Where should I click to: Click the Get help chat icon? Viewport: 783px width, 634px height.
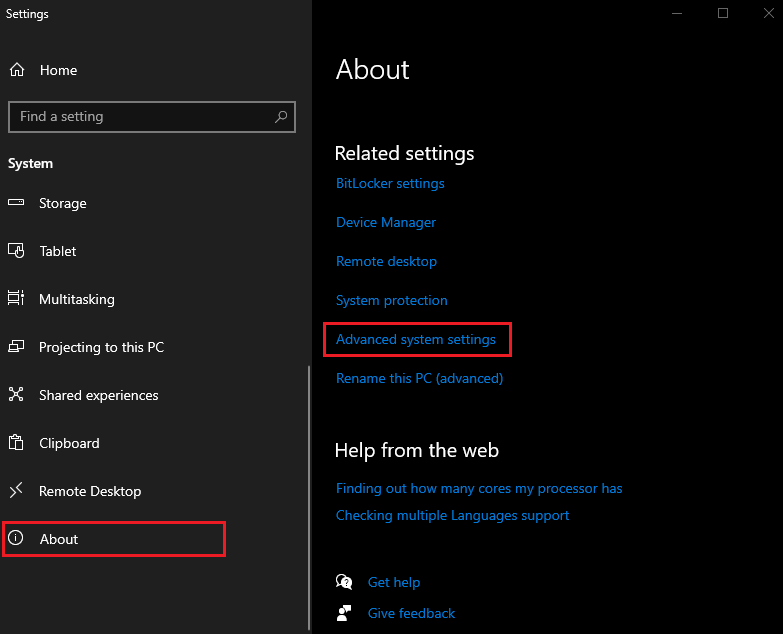[x=344, y=582]
